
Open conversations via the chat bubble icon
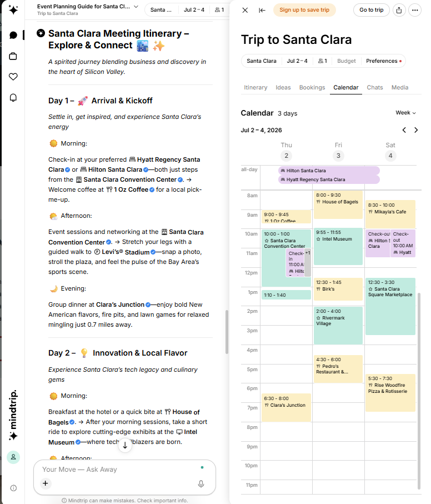tap(13, 34)
